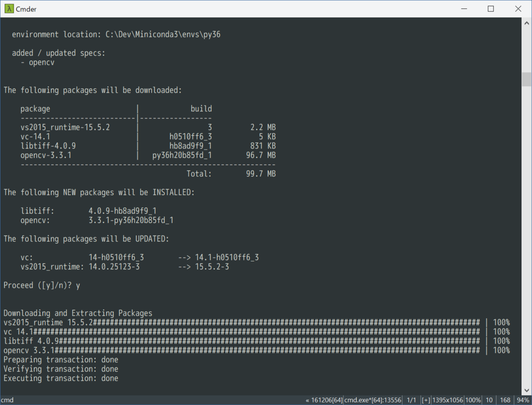532x405 pixels.
Task: Click the vertical scrollbar thumb
Action: point(527,79)
